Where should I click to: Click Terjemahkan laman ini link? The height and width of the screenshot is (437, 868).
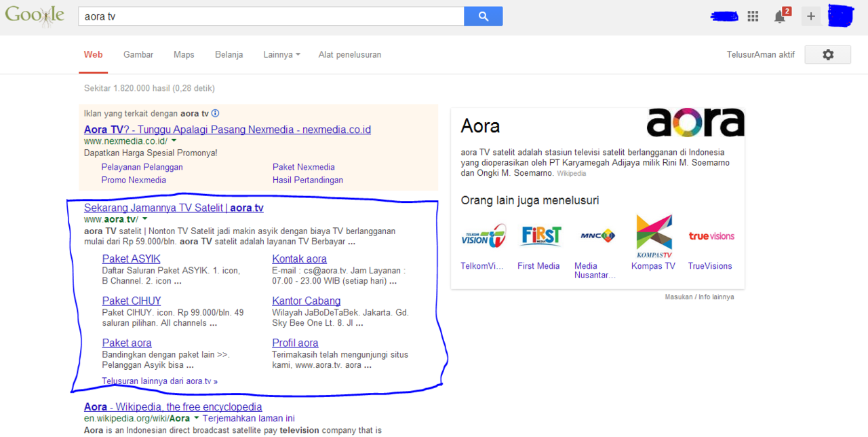[x=248, y=419]
